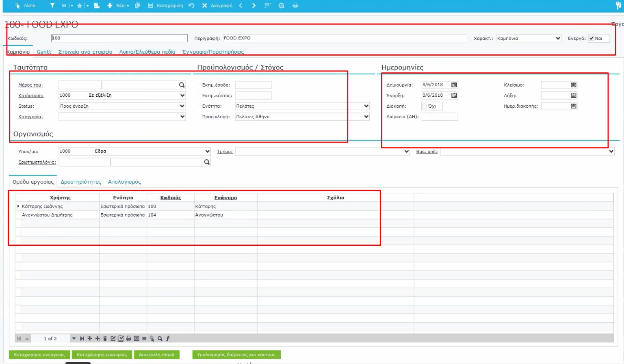Click grid export to Excel icon
The image size is (624, 364).
pos(136,338)
